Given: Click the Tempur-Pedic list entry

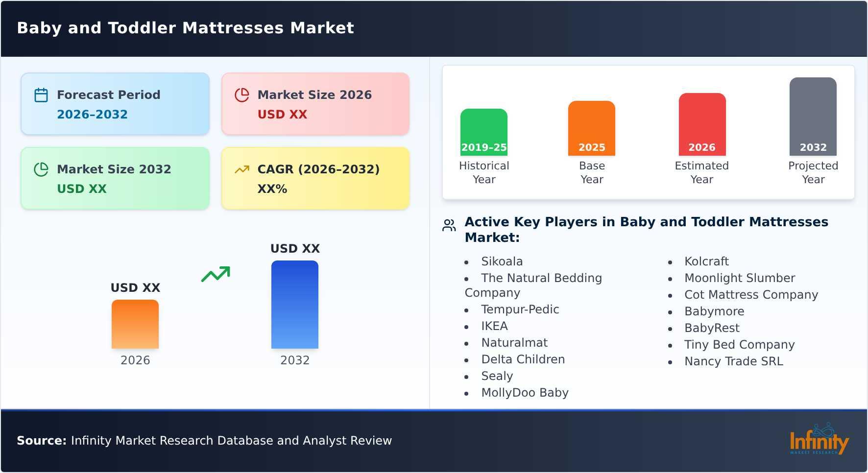Looking at the screenshot, I should pyautogui.click(x=520, y=309).
